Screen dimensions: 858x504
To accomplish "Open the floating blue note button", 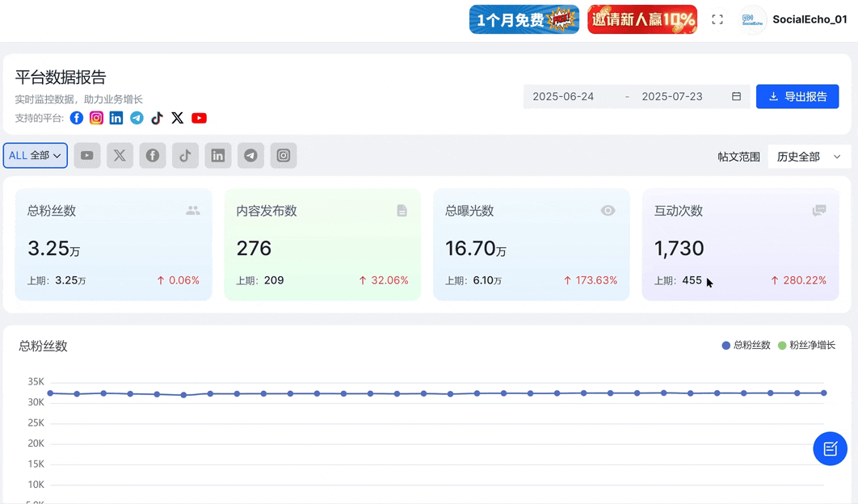I will pos(830,449).
